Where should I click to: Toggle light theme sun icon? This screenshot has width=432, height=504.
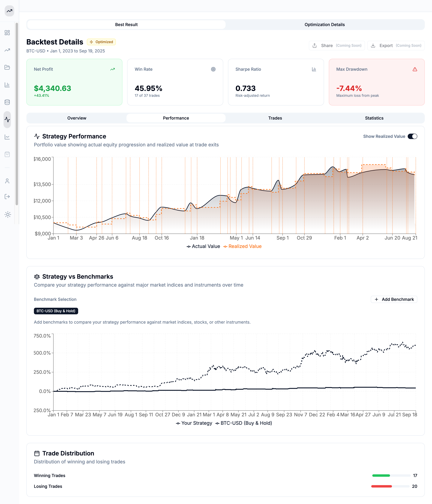(x=8, y=215)
